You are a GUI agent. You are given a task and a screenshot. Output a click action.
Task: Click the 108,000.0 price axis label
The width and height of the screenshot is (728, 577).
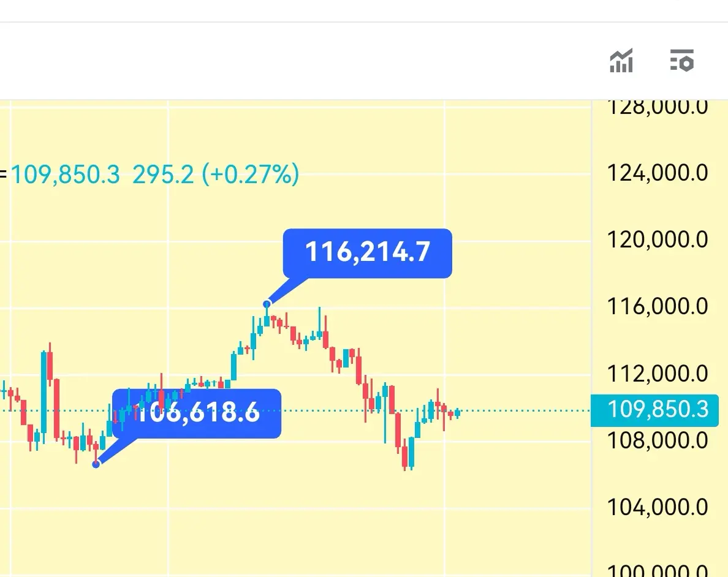click(658, 440)
